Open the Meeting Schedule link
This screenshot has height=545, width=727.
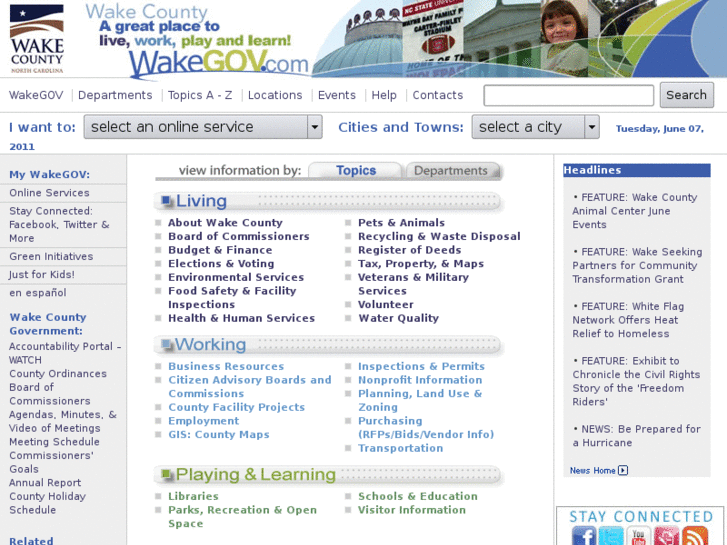click(54, 442)
